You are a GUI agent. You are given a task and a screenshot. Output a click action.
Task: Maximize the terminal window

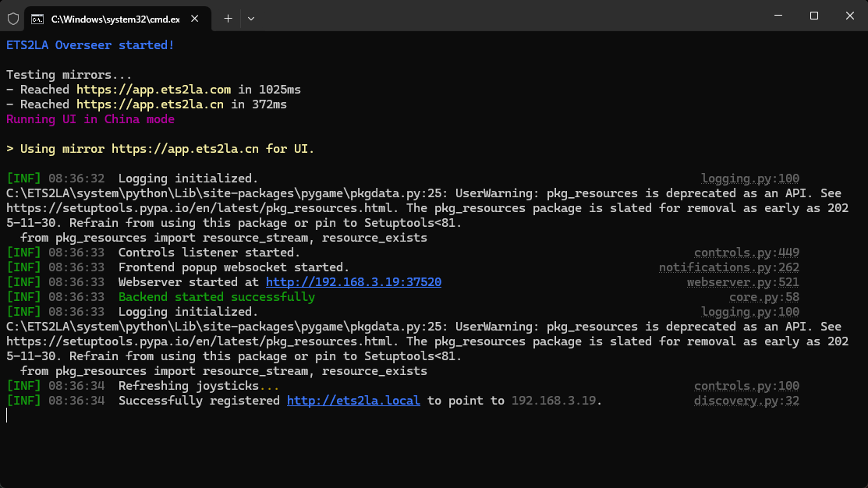coord(813,16)
